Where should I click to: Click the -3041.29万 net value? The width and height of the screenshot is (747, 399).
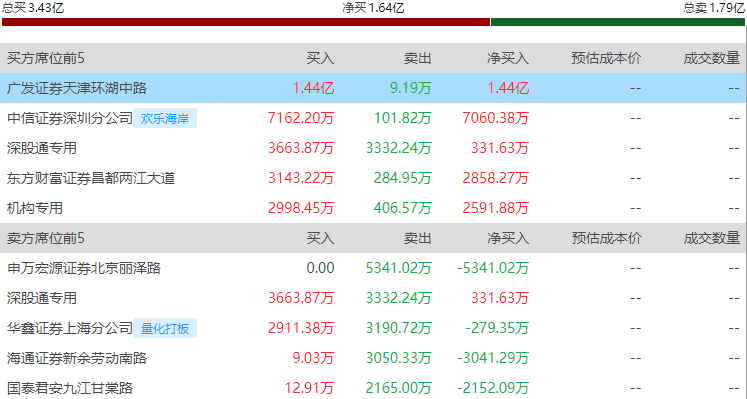[x=493, y=358]
